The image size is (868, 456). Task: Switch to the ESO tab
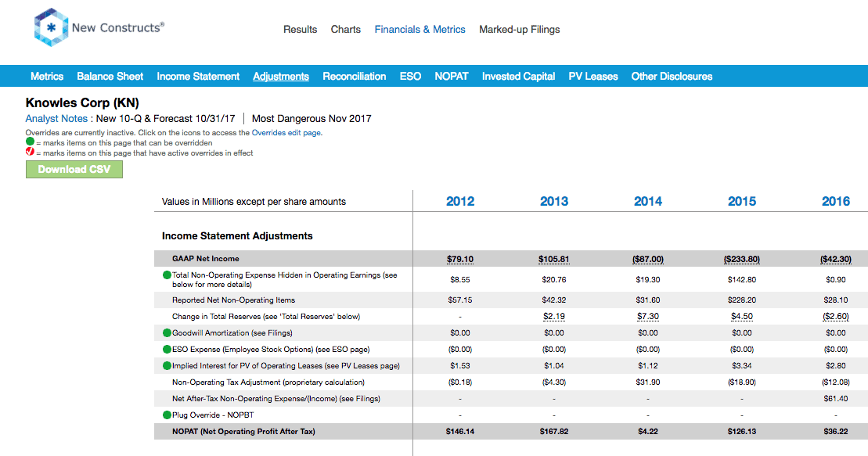point(410,77)
